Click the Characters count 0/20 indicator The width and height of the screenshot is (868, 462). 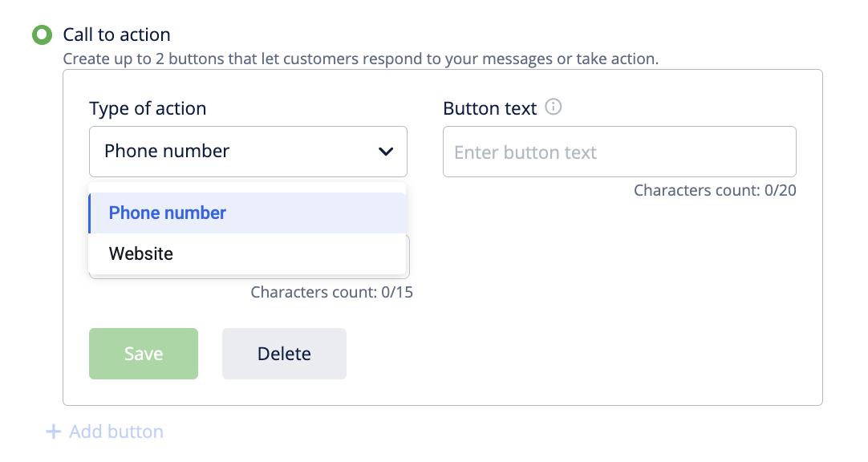point(715,190)
